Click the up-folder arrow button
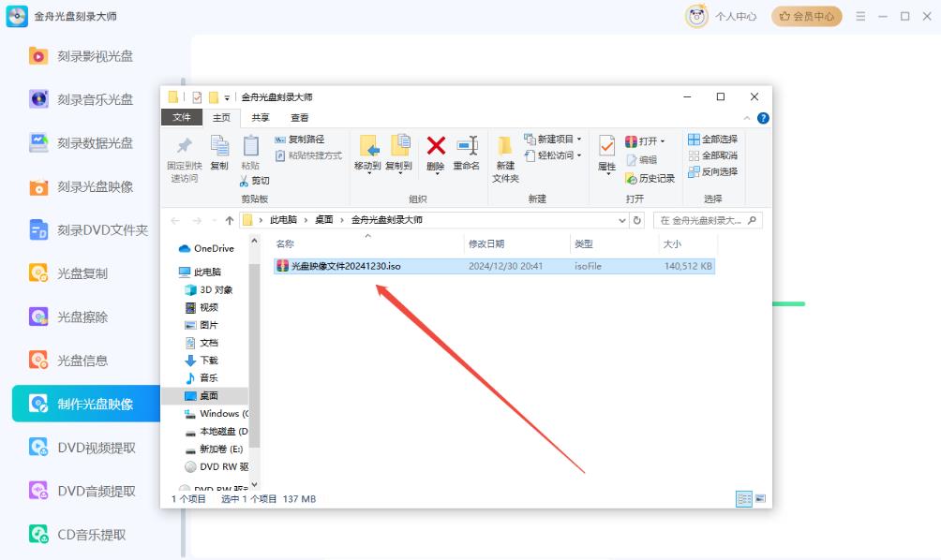The height and width of the screenshot is (560, 941). point(230,221)
